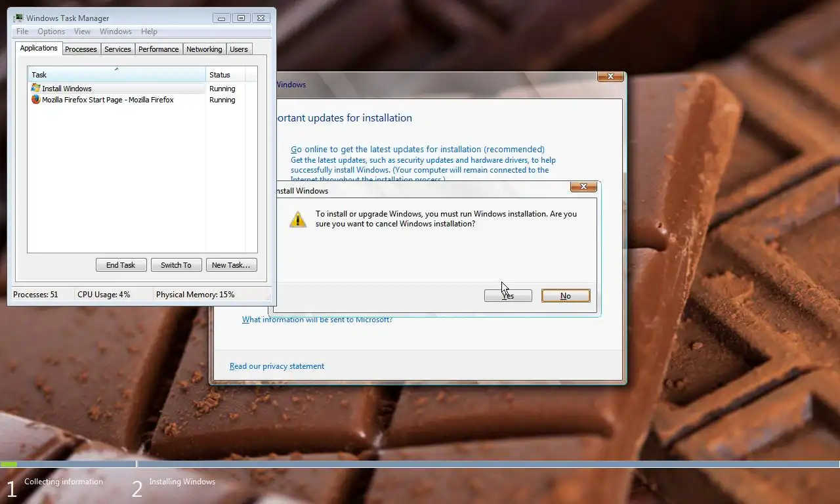Open the File menu in Task Manager
Screen dimensions: 840x504
22,31
